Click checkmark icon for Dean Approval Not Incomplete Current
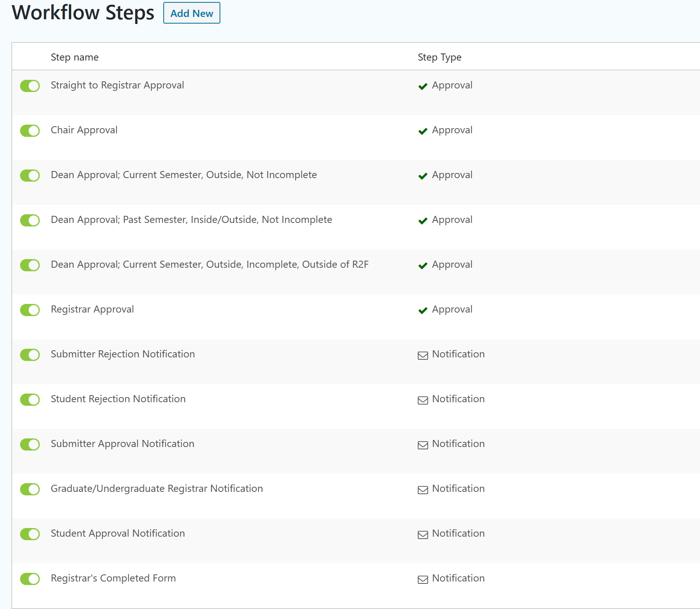 coord(423,176)
